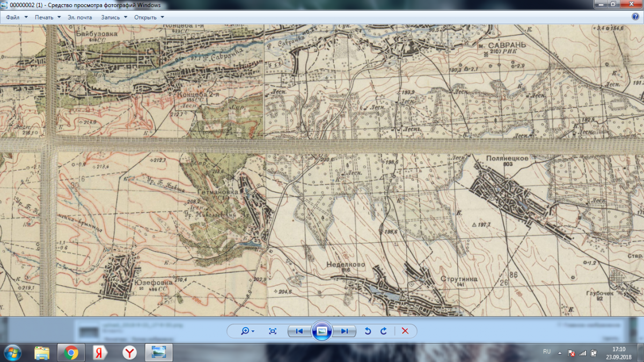Delete the photo with red X
Image resolution: width=644 pixels, height=362 pixels.
(x=405, y=331)
